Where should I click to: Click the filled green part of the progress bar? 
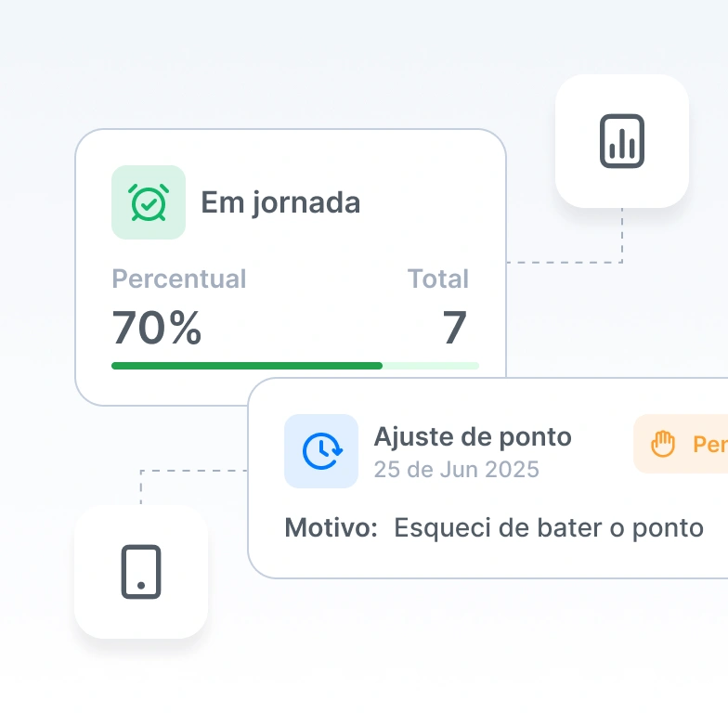[x=246, y=366]
